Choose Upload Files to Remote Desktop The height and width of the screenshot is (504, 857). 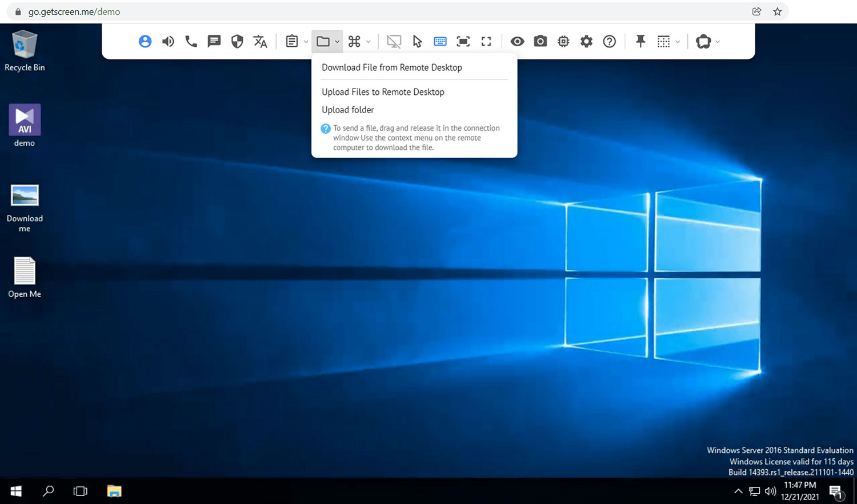point(383,92)
